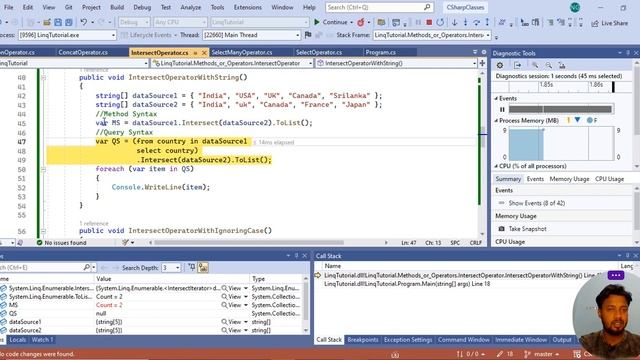The height and width of the screenshot is (360, 640).
Task: Collapse the Events section in Diagnostic Tools
Action: (496, 98)
